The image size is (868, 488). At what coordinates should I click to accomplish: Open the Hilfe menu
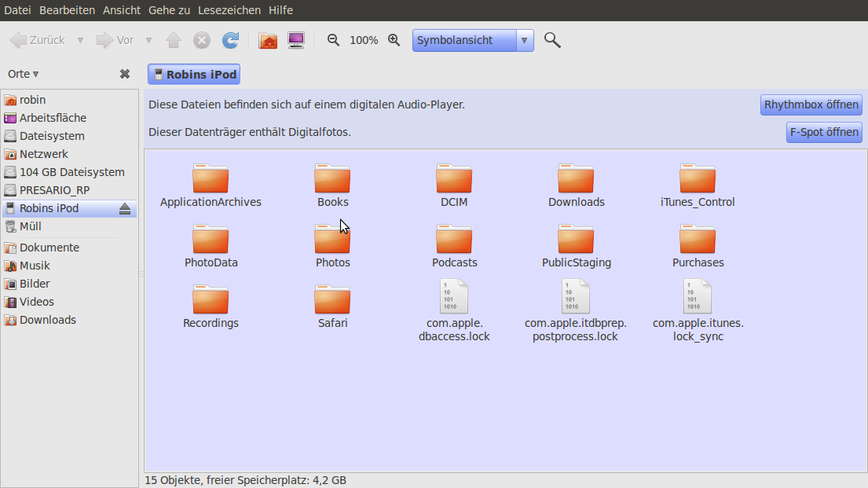tap(280, 10)
